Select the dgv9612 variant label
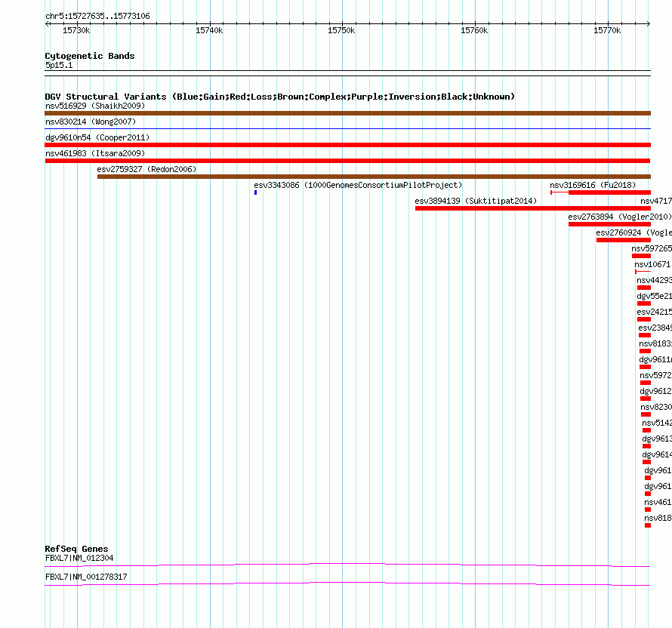Screen dimensions: 672x628 655,391
